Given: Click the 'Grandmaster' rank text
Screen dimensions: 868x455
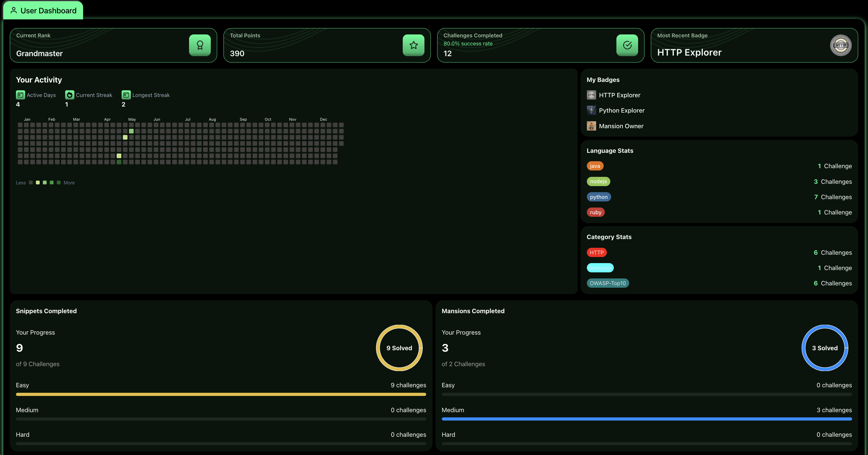Looking at the screenshot, I should (x=39, y=54).
